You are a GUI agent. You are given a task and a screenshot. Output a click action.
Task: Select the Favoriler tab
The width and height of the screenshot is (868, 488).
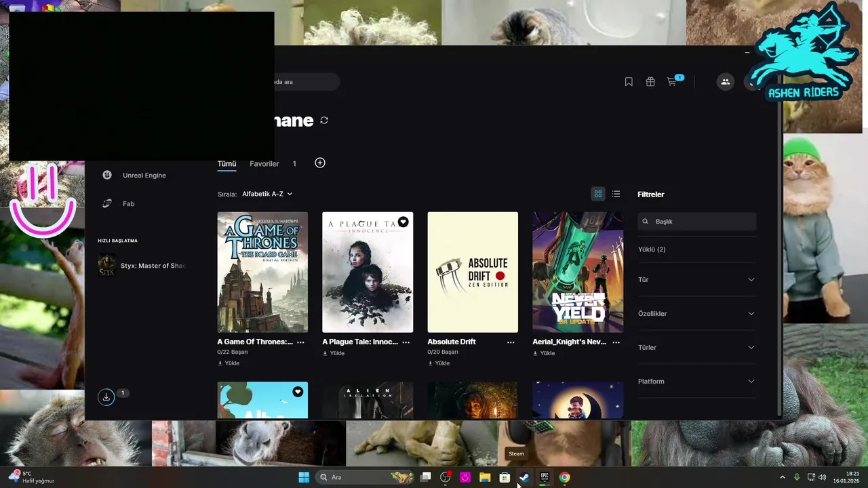[264, 164]
